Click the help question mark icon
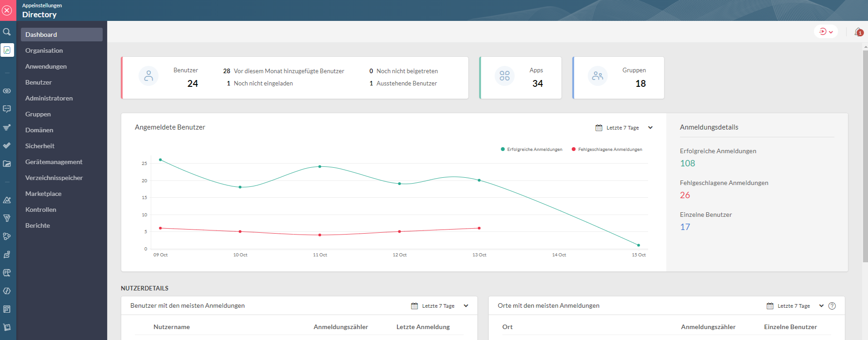Image resolution: width=868 pixels, height=340 pixels. [832, 306]
